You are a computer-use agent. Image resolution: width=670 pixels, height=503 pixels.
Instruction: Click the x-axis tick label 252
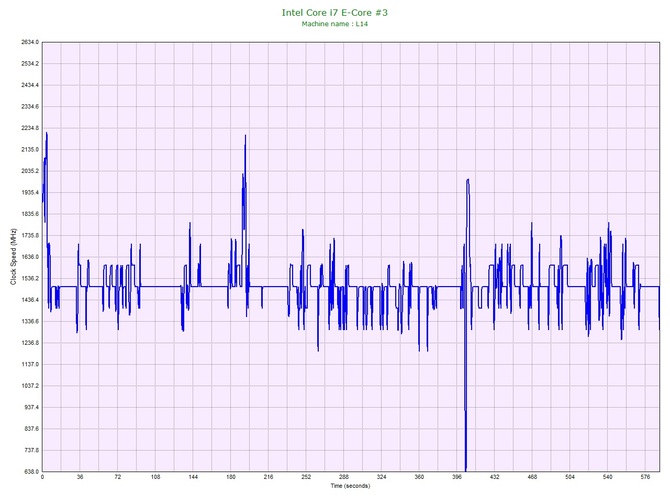click(306, 477)
